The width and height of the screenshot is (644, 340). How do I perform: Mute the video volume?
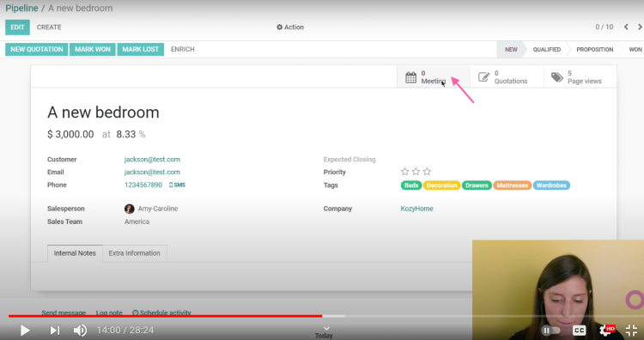[80, 331]
